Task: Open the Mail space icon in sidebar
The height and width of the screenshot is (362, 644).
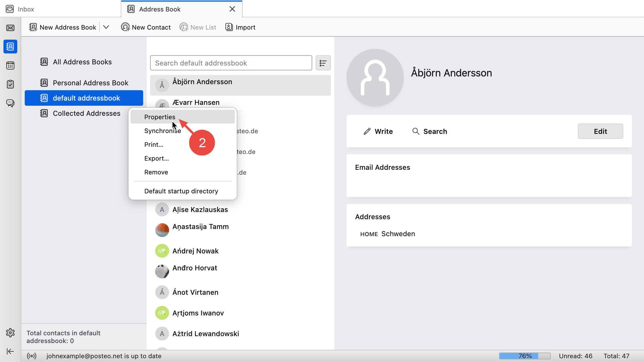Action: [x=10, y=28]
